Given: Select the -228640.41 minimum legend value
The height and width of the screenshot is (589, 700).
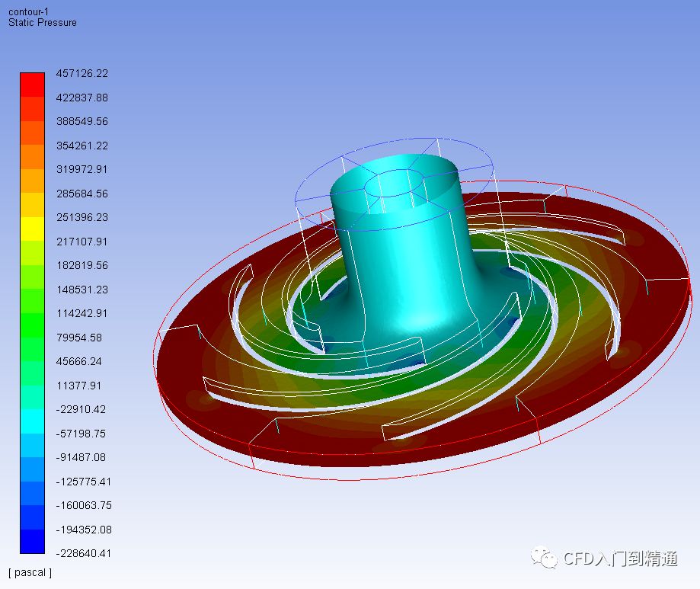Looking at the screenshot, I should [84, 553].
